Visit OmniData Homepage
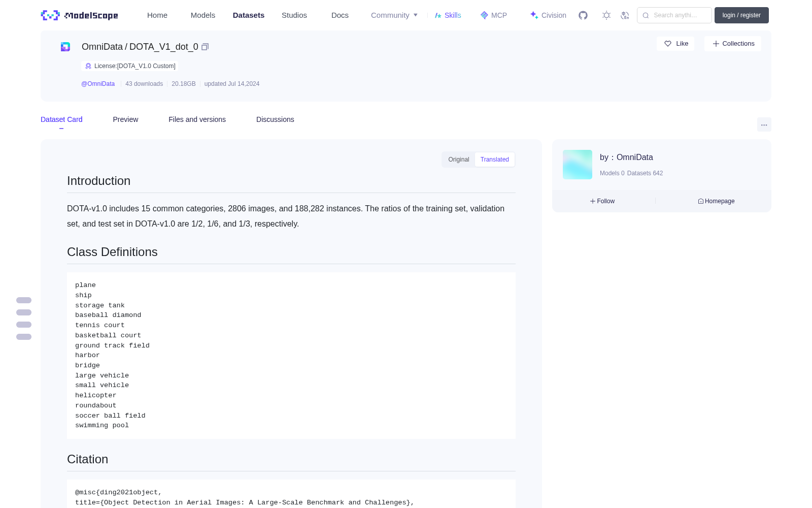This screenshot has height=508, width=812. click(716, 201)
